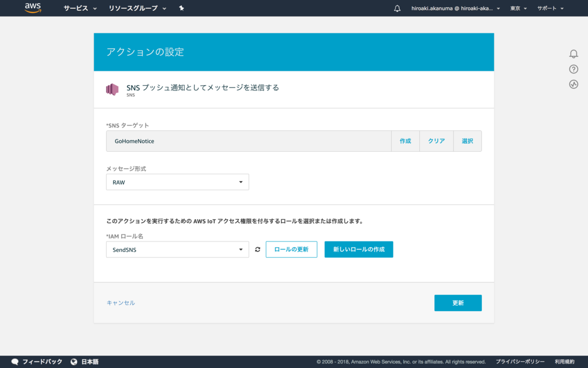
Task: Click the bell icon in the right sidebar
Action: (573, 54)
